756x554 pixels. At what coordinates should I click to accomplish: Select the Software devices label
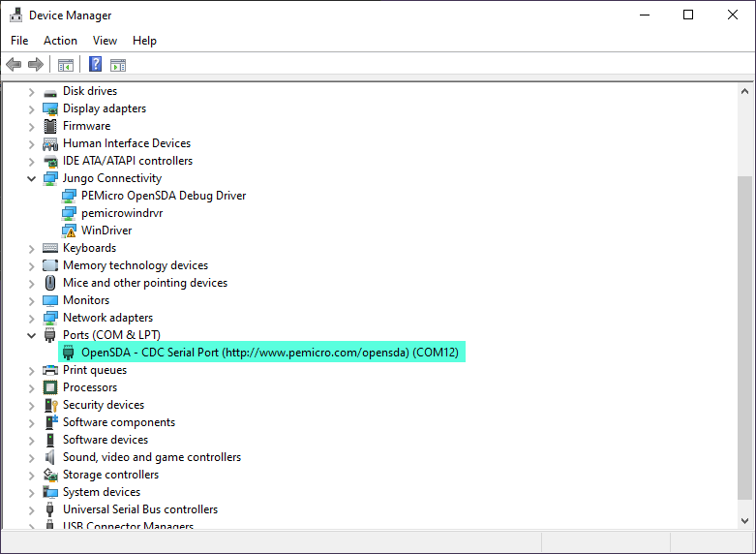coord(106,440)
